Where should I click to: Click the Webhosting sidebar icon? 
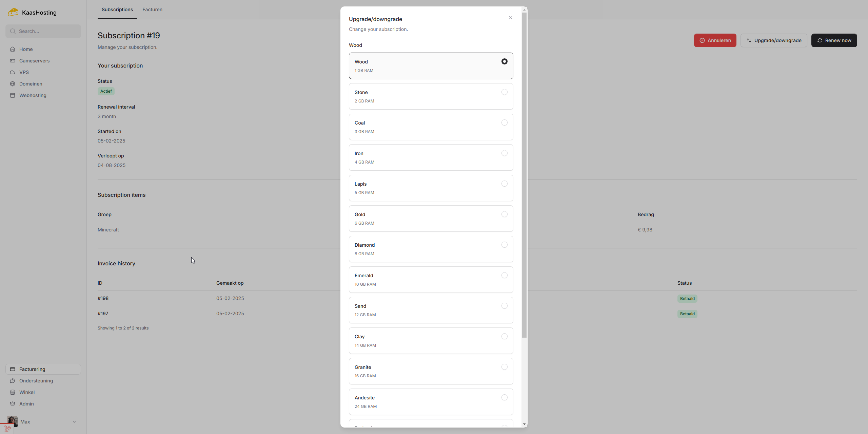[13, 95]
